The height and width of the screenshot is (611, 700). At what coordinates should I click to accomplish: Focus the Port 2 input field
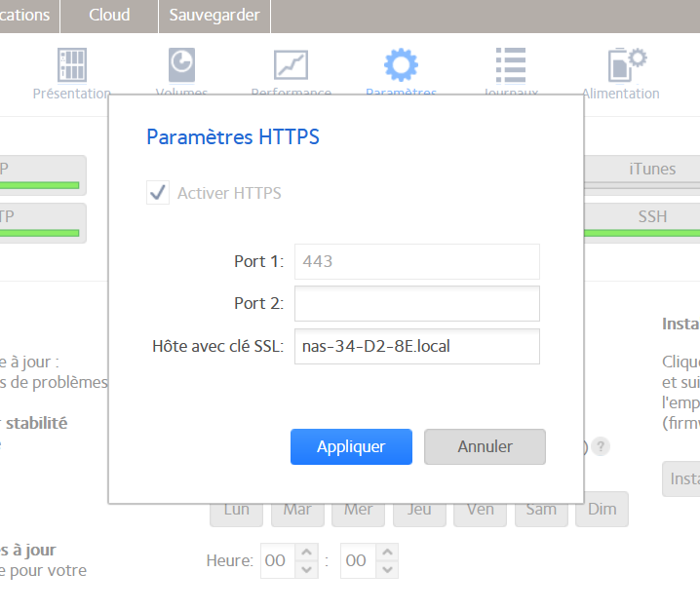point(417,303)
